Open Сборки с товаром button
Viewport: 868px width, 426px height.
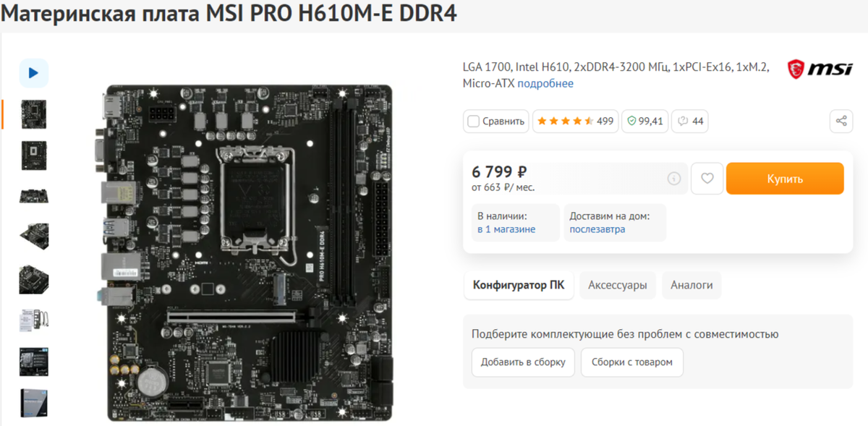click(631, 362)
